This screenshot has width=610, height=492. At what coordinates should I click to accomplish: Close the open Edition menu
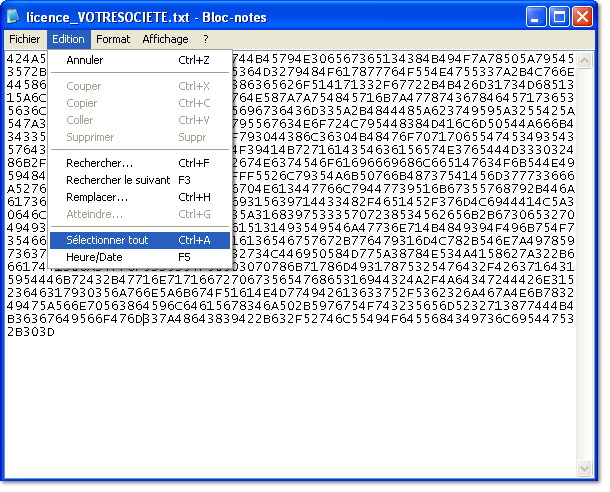point(68,39)
